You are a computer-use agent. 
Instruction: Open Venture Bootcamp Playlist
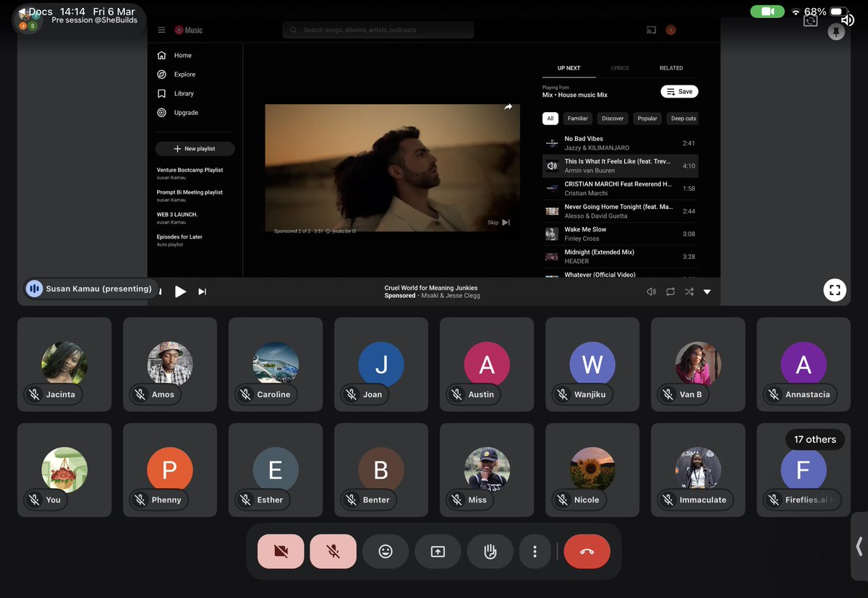click(190, 173)
